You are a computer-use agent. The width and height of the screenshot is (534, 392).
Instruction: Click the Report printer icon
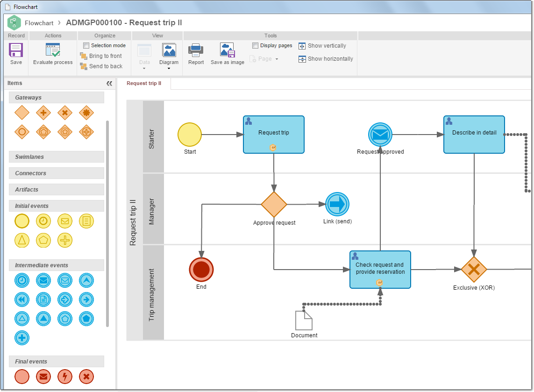[196, 50]
